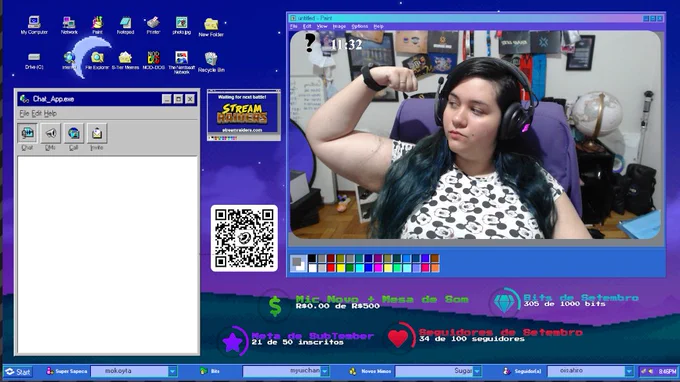
Task: Expand the Sugar dropdown arrow
Action: click(x=477, y=371)
